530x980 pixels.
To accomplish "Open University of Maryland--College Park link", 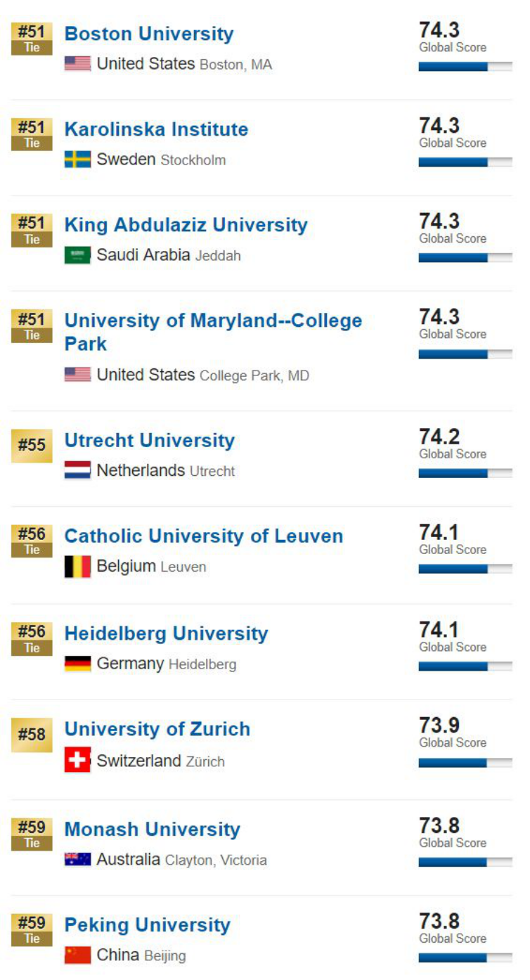I will tap(213, 332).
